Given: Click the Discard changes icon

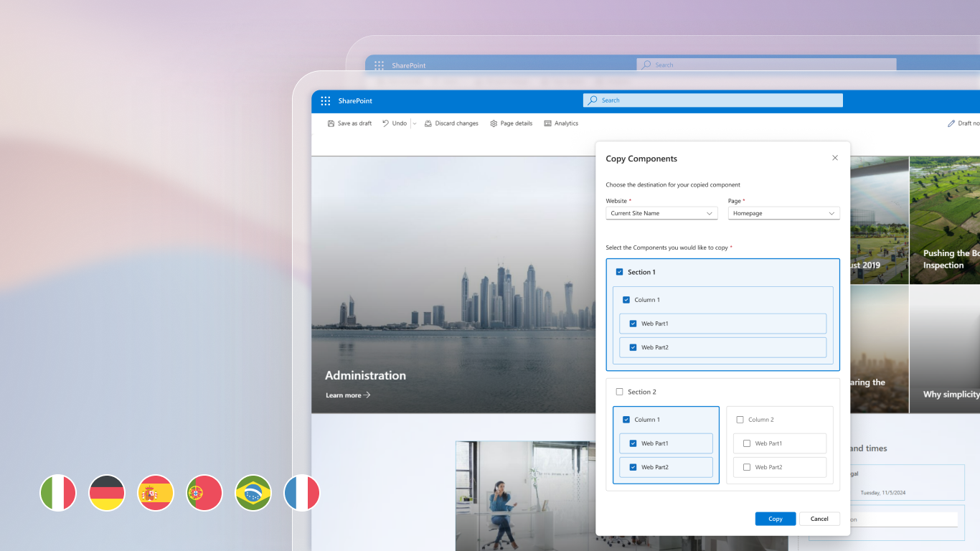Looking at the screenshot, I should pyautogui.click(x=428, y=123).
